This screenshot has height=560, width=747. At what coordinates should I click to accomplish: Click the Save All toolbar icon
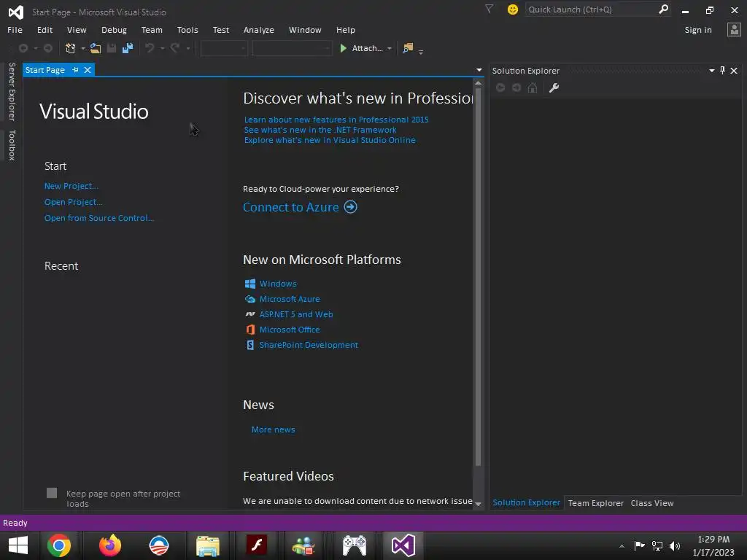point(127,48)
